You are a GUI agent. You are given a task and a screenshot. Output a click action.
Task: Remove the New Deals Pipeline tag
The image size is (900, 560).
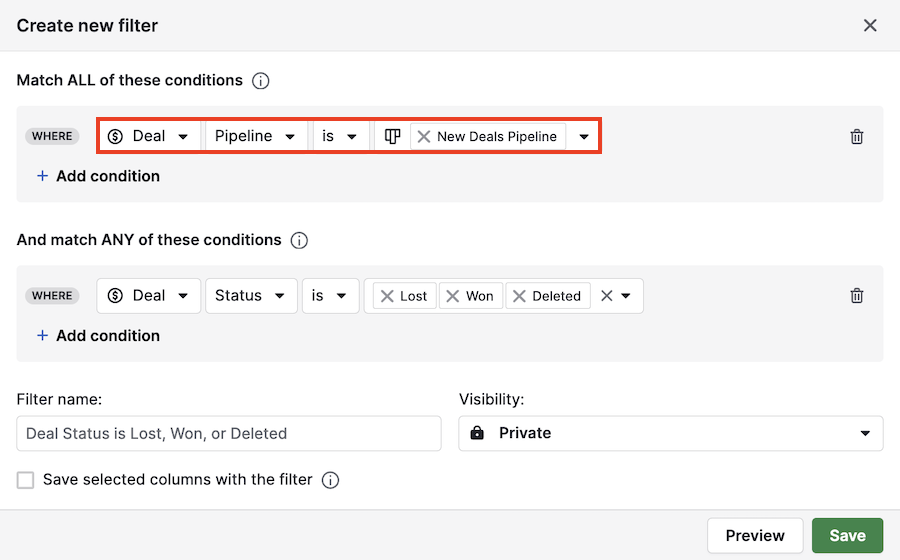(x=424, y=137)
